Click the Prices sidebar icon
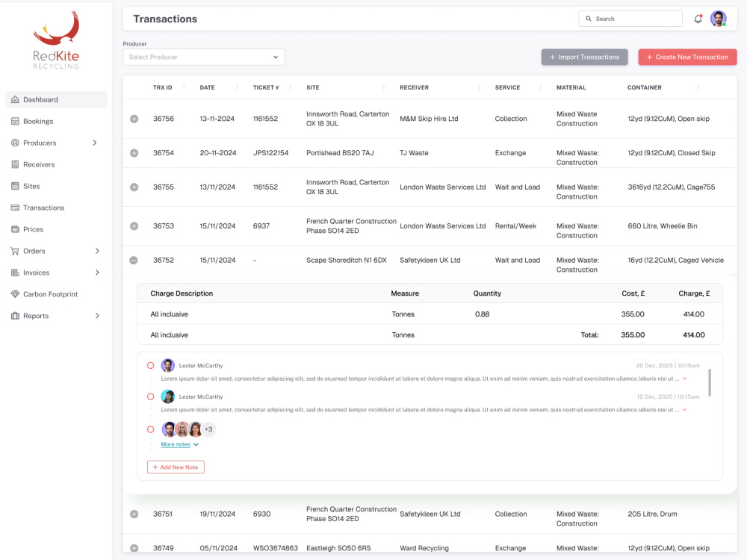This screenshot has height=560, width=747. 15,229
